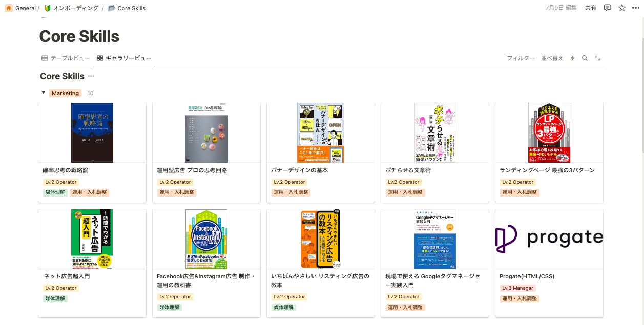Click the 共有 share button
Viewport: 644px width, 325px height.
pyautogui.click(x=591, y=8)
